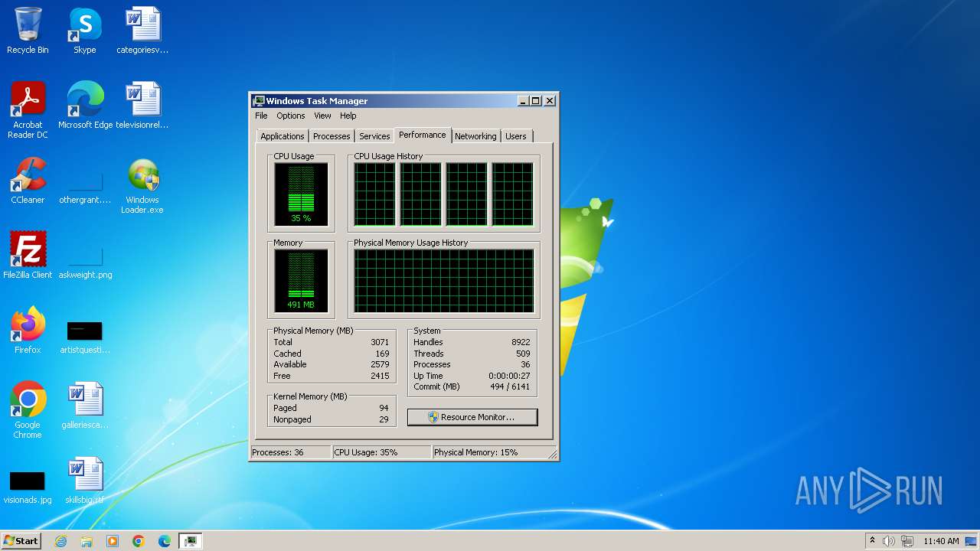Viewport: 980px width, 551px height.
Task: Click the Task Manager title bar icon
Action: tap(259, 101)
